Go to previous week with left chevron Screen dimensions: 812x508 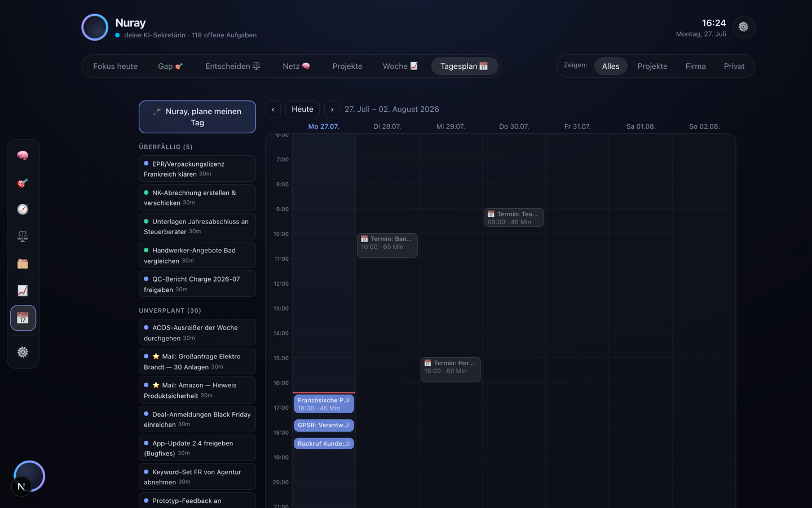point(273,109)
